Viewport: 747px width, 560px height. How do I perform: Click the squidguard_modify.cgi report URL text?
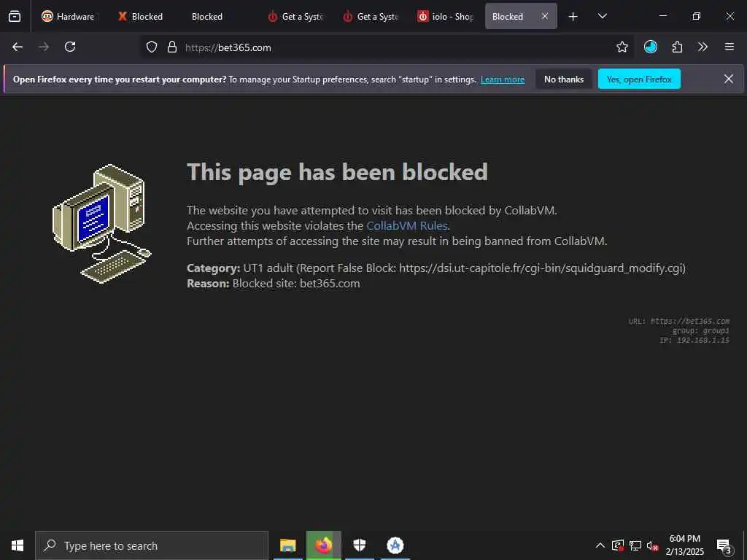pos(542,268)
